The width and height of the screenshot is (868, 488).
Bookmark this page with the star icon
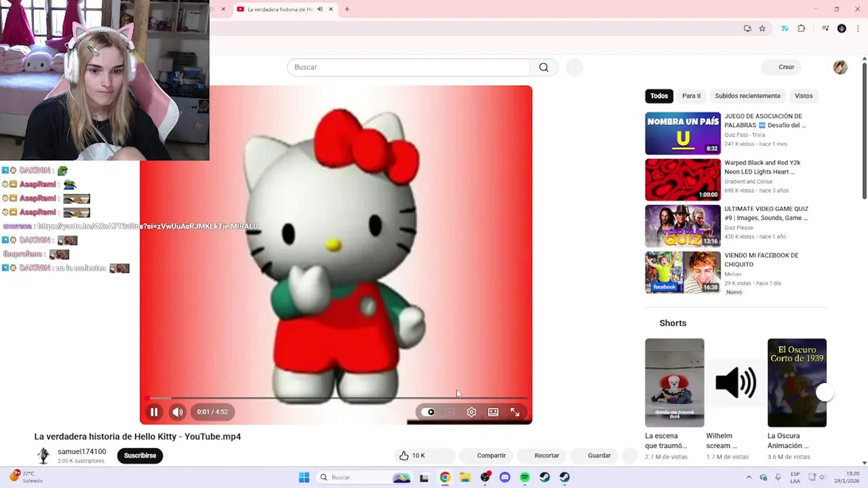(762, 28)
